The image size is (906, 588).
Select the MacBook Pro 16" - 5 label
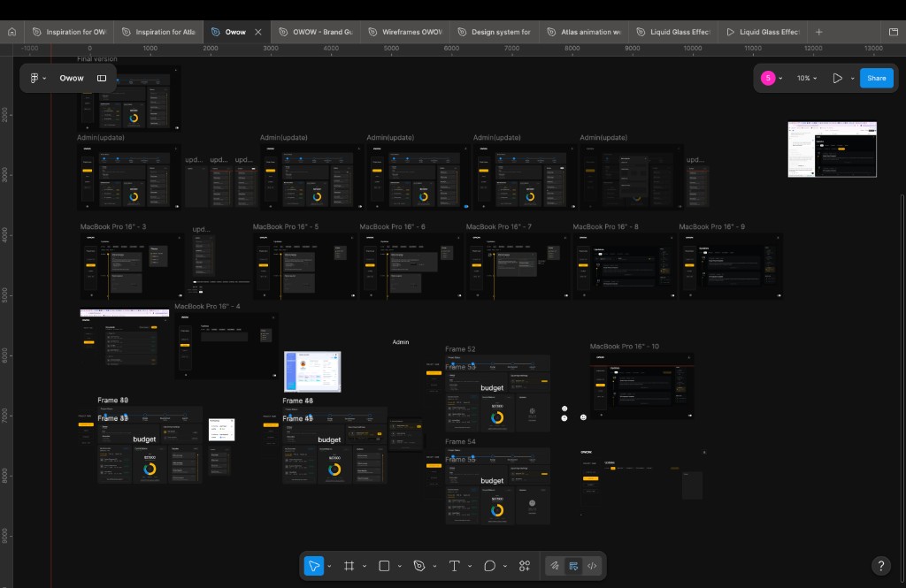pyautogui.click(x=286, y=226)
